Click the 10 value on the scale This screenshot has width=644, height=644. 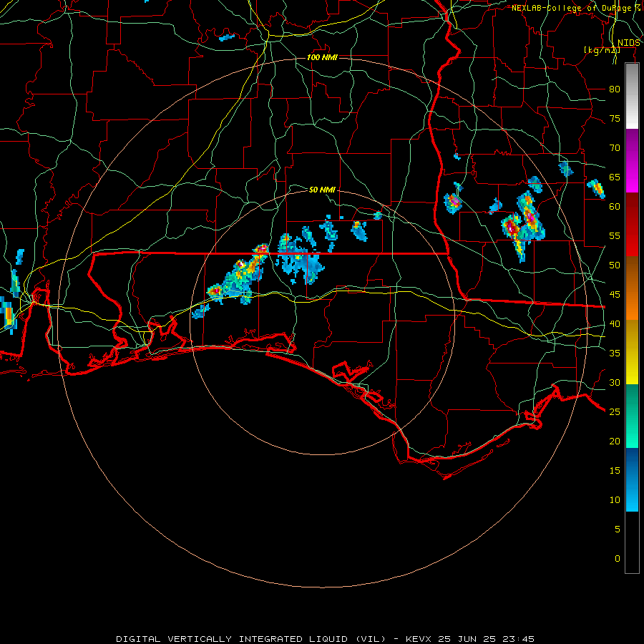coord(615,500)
